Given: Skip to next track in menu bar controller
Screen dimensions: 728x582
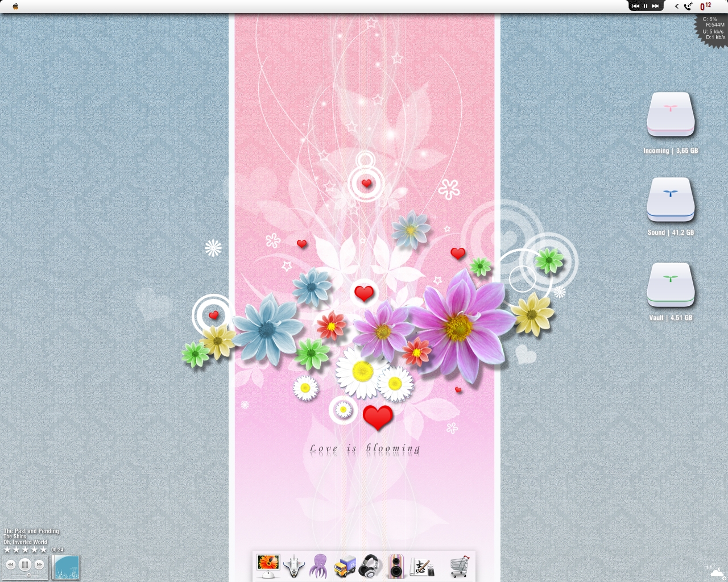Looking at the screenshot, I should (655, 6).
